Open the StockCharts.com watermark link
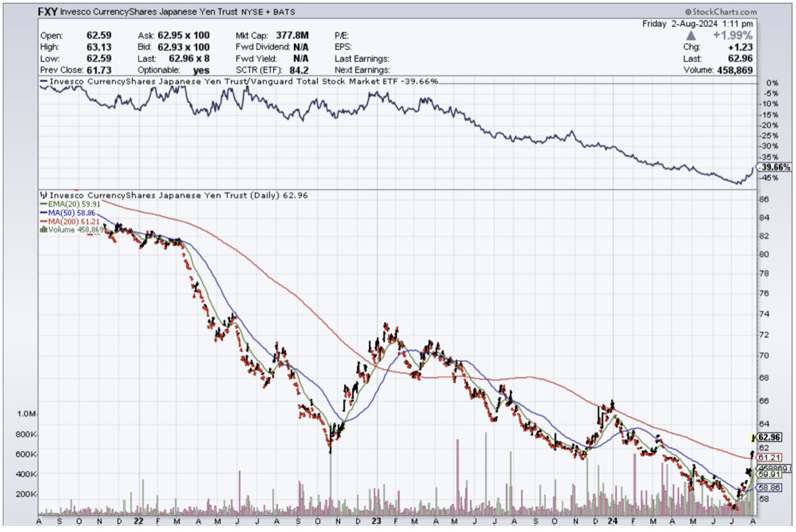 point(721,12)
